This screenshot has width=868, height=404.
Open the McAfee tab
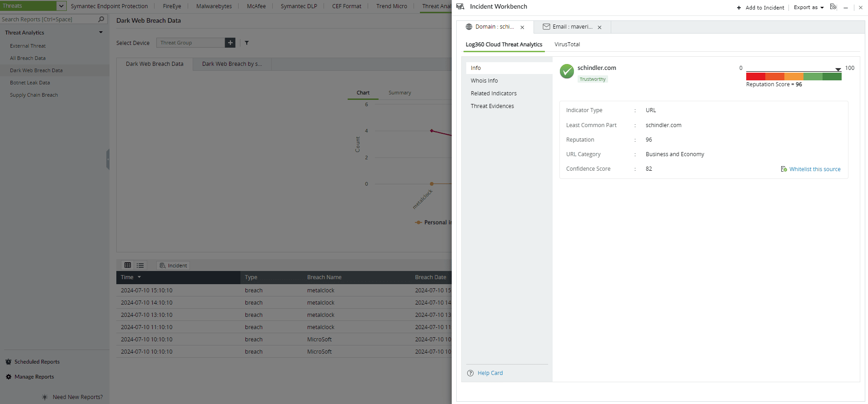pos(256,6)
